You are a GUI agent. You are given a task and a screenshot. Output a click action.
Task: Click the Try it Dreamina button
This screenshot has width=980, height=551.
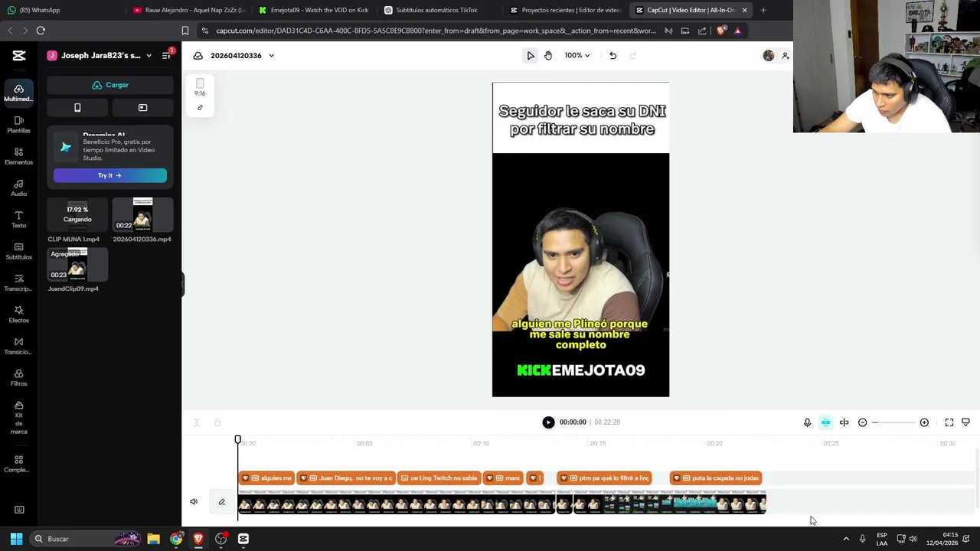click(110, 175)
